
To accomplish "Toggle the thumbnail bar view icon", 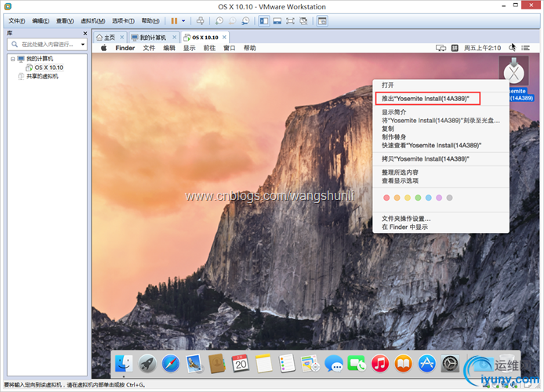I will point(277,21).
